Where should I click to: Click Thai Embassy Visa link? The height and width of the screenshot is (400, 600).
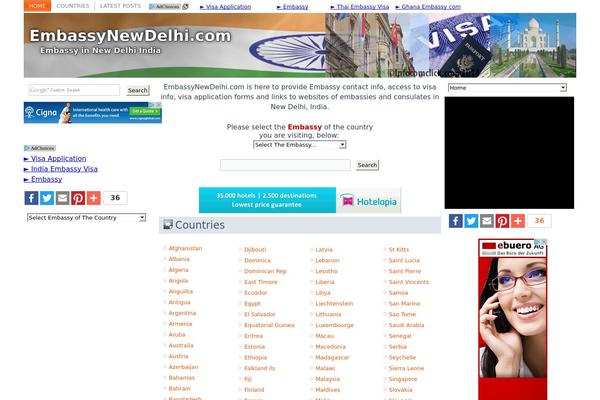point(360,7)
